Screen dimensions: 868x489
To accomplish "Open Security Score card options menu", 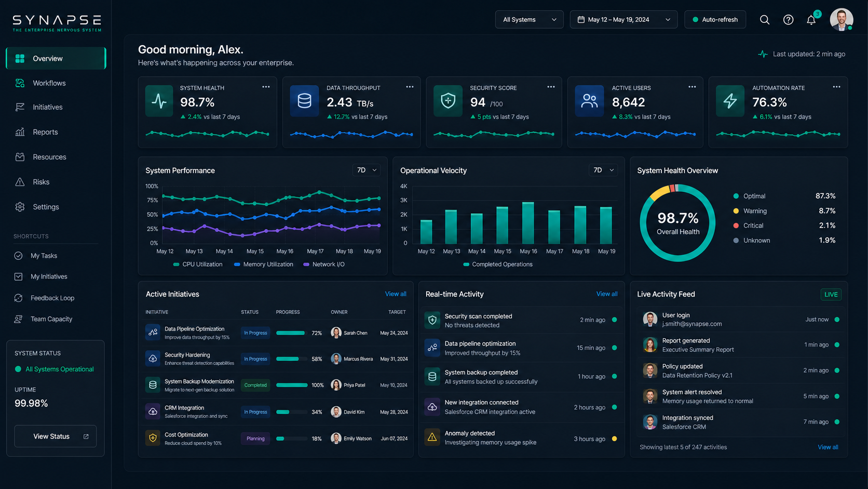I will (551, 87).
